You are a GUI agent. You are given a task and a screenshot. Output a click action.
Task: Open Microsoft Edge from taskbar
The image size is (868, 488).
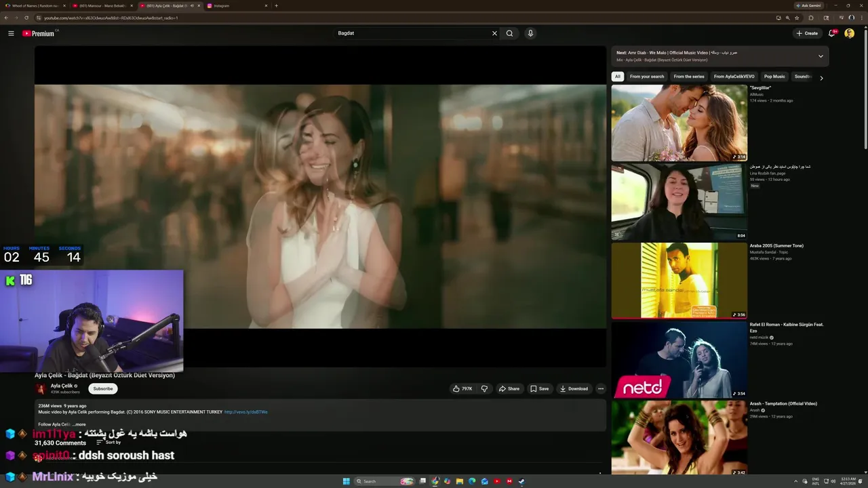pyautogui.click(x=472, y=481)
